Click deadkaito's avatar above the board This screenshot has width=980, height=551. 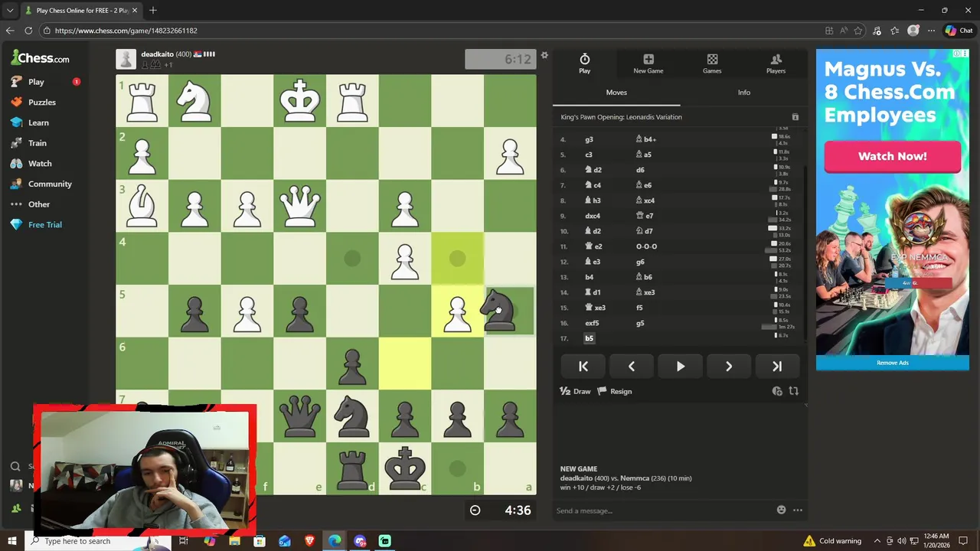[126, 59]
